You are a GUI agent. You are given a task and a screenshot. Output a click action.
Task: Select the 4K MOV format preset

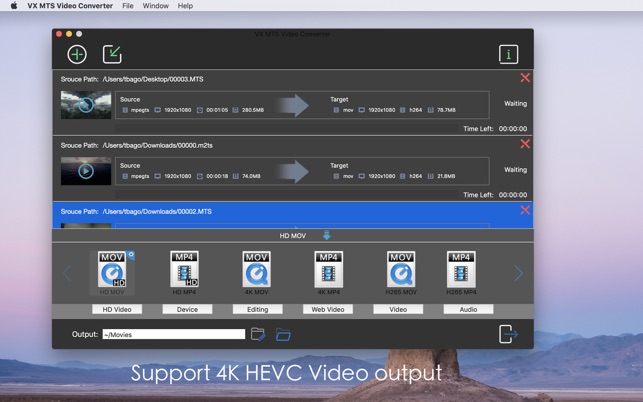click(x=257, y=273)
